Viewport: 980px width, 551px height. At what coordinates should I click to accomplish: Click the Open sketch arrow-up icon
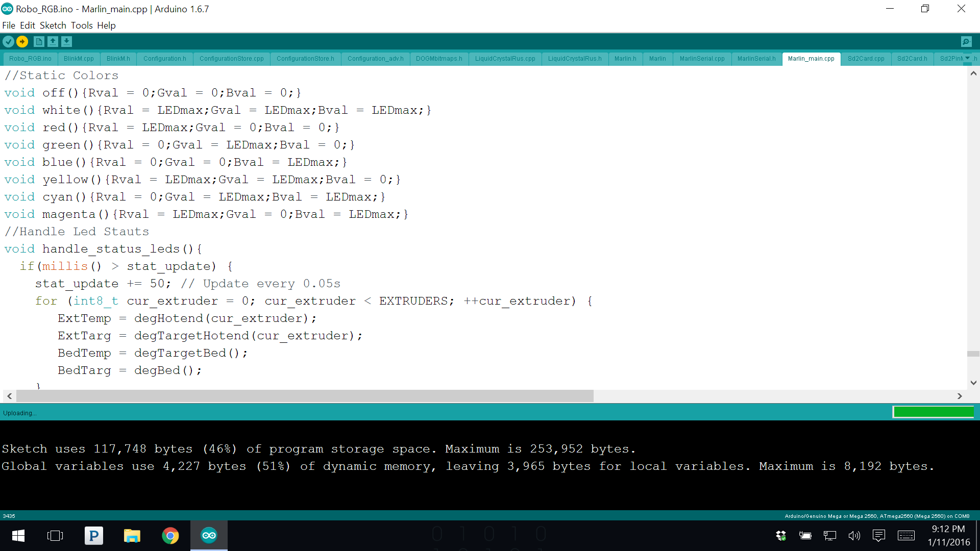(x=53, y=41)
